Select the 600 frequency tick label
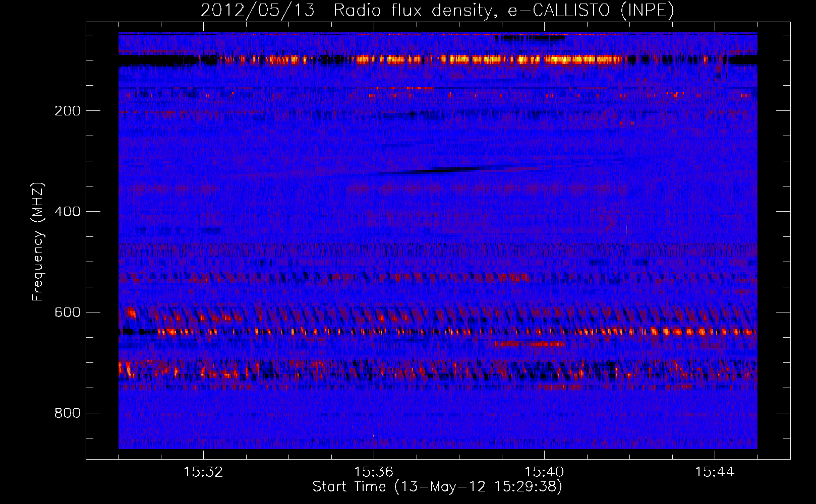 tap(68, 312)
